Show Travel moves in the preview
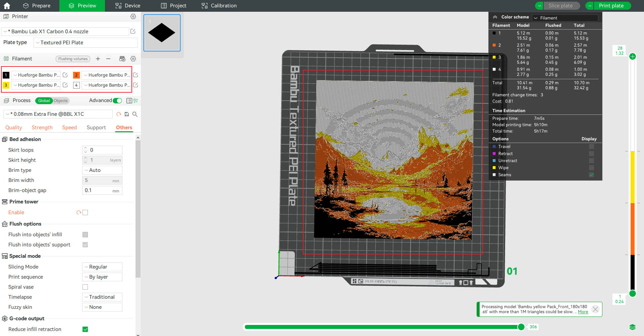Viewport: 644px width, 336px height. (x=591, y=147)
